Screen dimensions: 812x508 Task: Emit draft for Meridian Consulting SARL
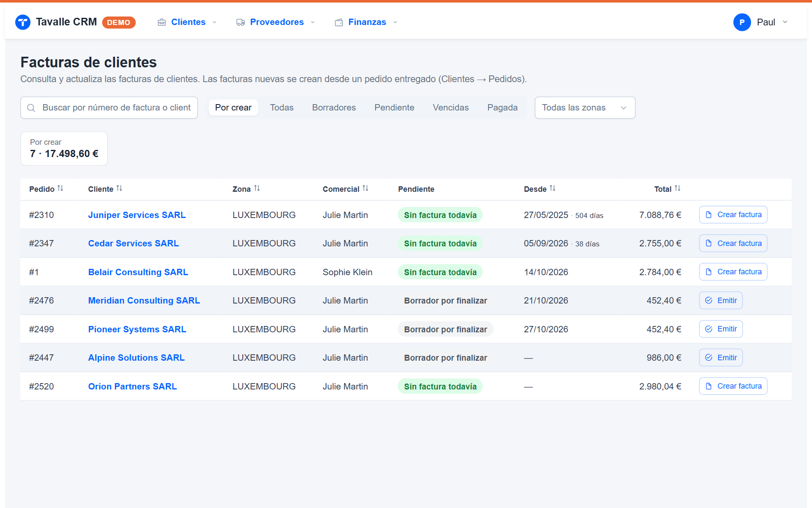721,301
